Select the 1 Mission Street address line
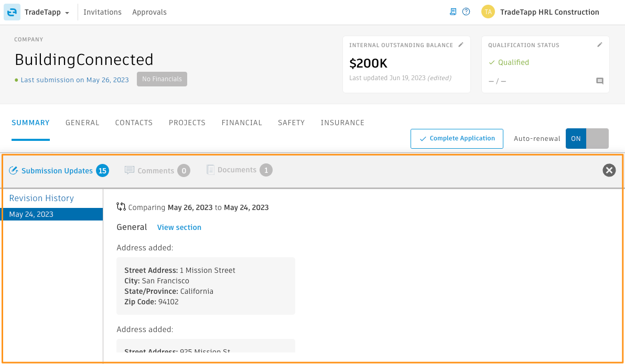The width and height of the screenshot is (625, 364). pyautogui.click(x=180, y=270)
